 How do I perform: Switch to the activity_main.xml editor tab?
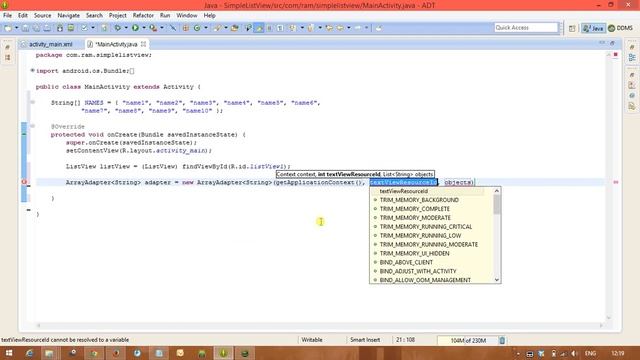click(51, 44)
